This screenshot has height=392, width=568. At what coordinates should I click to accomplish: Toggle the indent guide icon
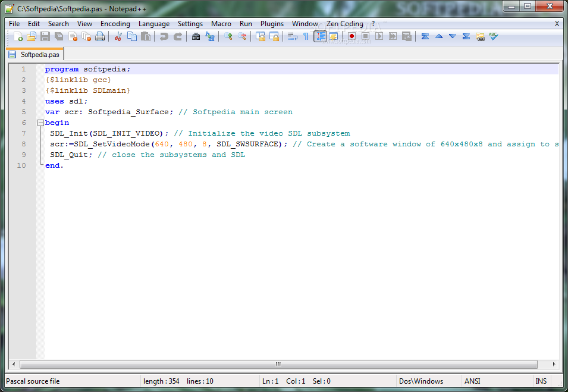point(320,37)
